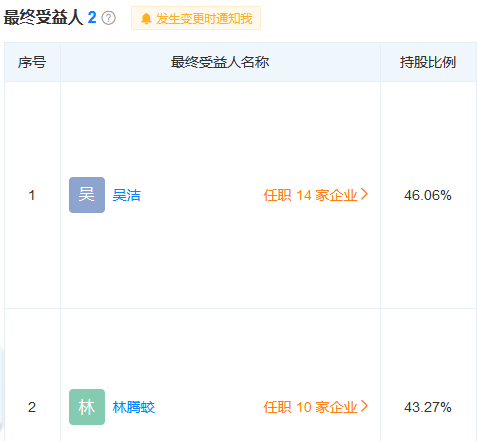Viewport: 477px width, 441px height.
Task: Click 吴 avatar thumbnail
Action: pyautogui.click(x=87, y=195)
